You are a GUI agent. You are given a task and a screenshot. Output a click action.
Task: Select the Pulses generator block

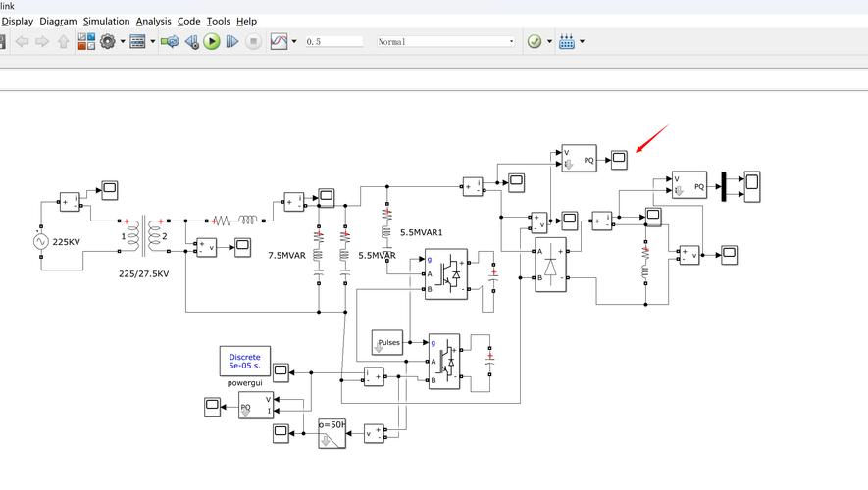click(387, 343)
